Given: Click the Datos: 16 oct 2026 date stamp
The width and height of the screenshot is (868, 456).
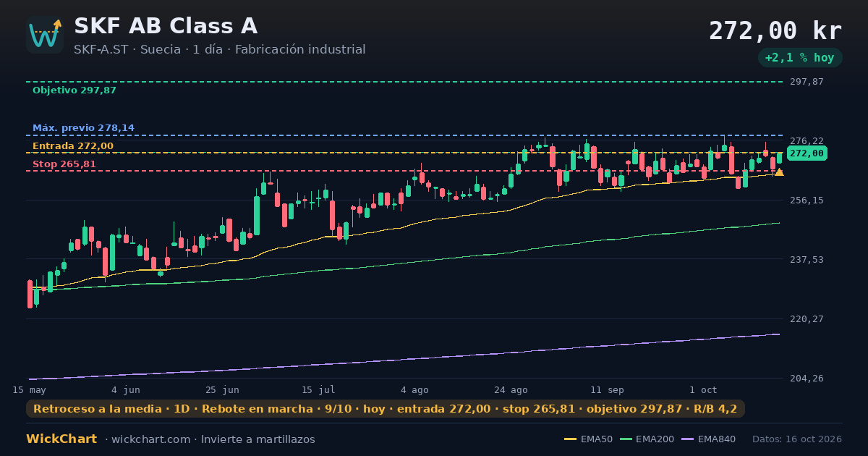Looking at the screenshot, I should click(x=797, y=439).
